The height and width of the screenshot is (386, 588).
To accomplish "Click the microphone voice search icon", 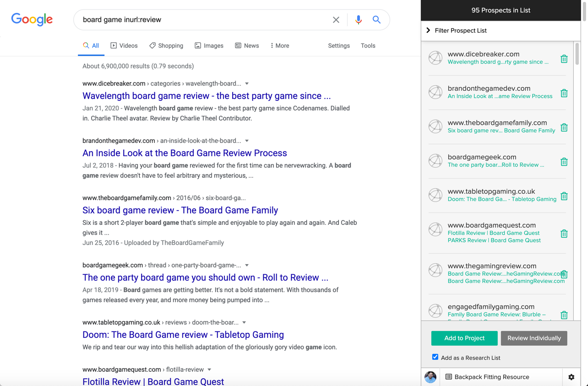I will (358, 20).
